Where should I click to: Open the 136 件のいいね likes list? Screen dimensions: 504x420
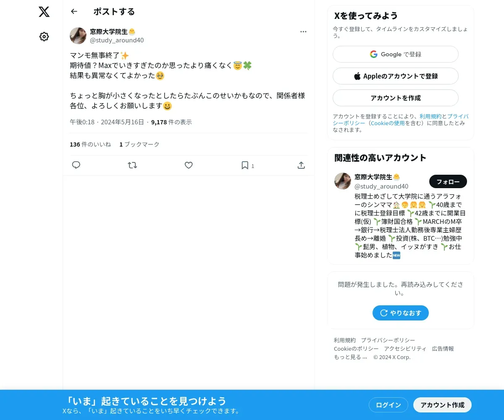tap(90, 144)
